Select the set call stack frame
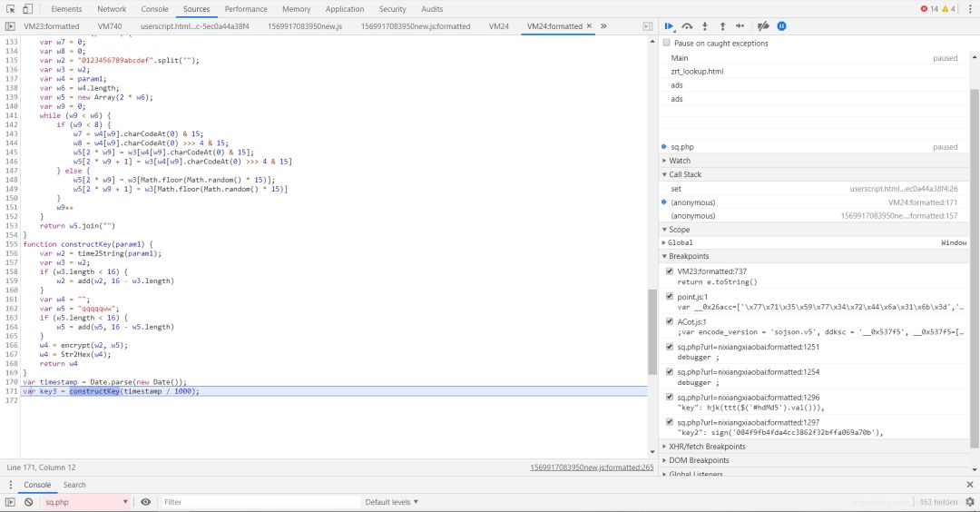This screenshot has height=512, width=980. [676, 189]
